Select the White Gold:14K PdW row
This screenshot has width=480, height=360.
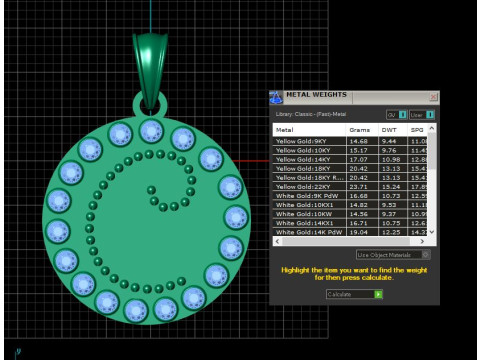(x=350, y=232)
